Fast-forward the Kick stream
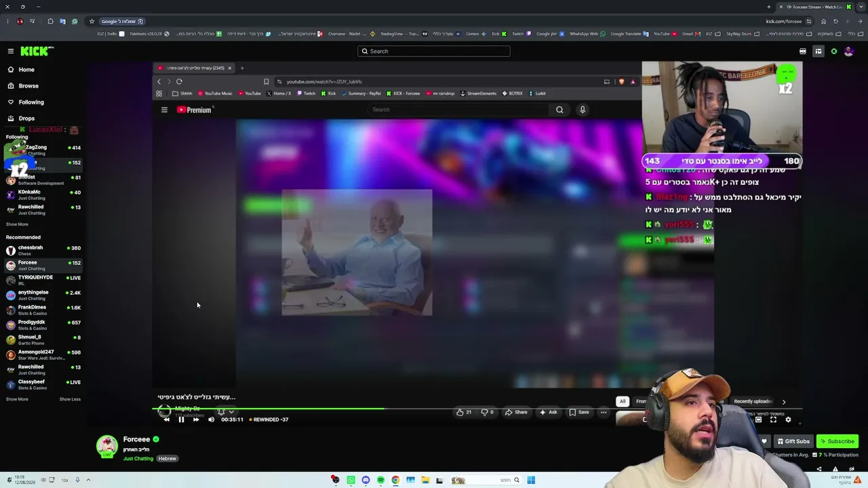Viewport: 868px width, 488px height. [x=196, y=420]
